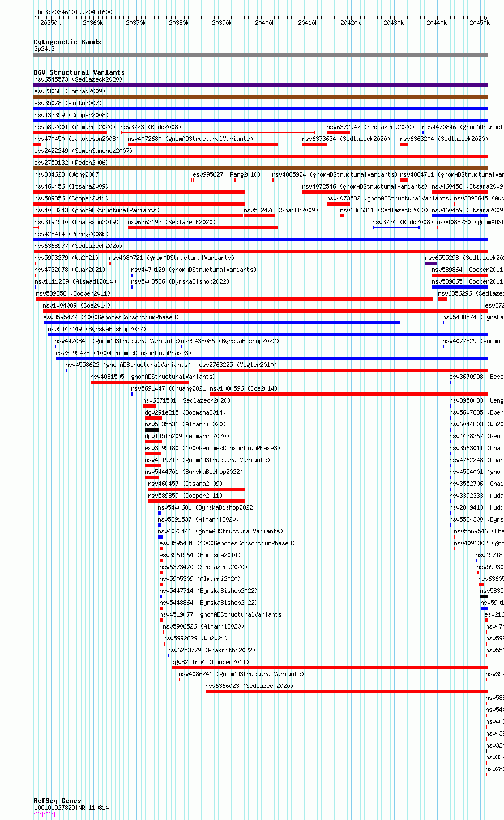Viewport: 504px width, 820px height.
Task: Click variant label nsv6363204 (Sedlazeck2020)
Action: (444, 139)
